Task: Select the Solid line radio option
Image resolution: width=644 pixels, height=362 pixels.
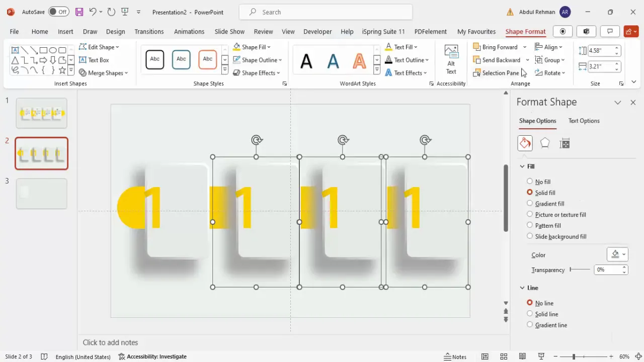Action: (x=530, y=314)
